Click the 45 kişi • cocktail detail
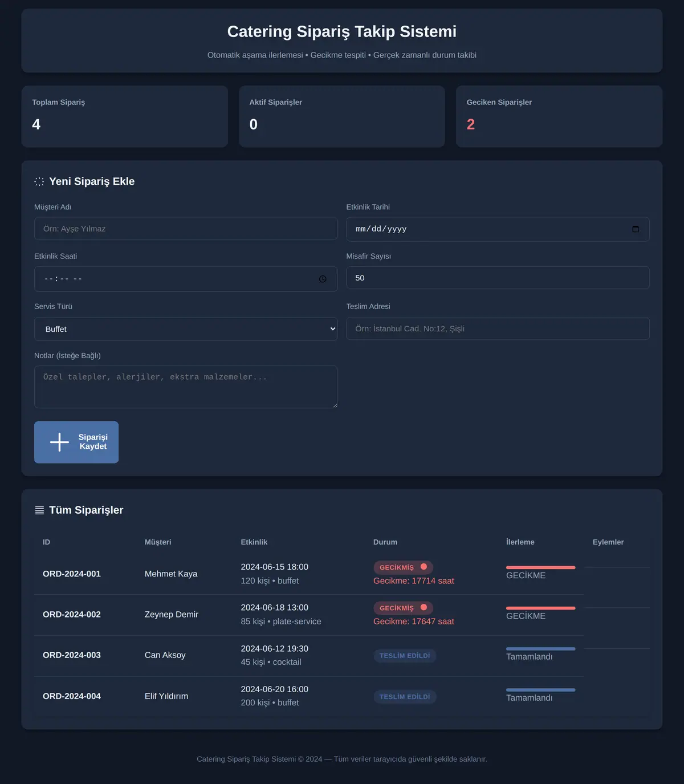 [x=271, y=662]
